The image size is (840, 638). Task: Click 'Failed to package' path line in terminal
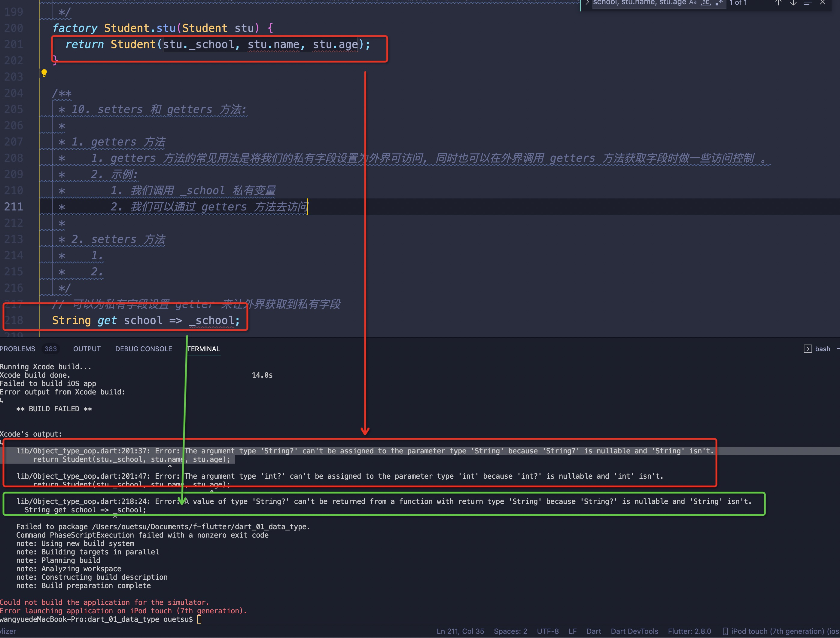click(x=163, y=527)
